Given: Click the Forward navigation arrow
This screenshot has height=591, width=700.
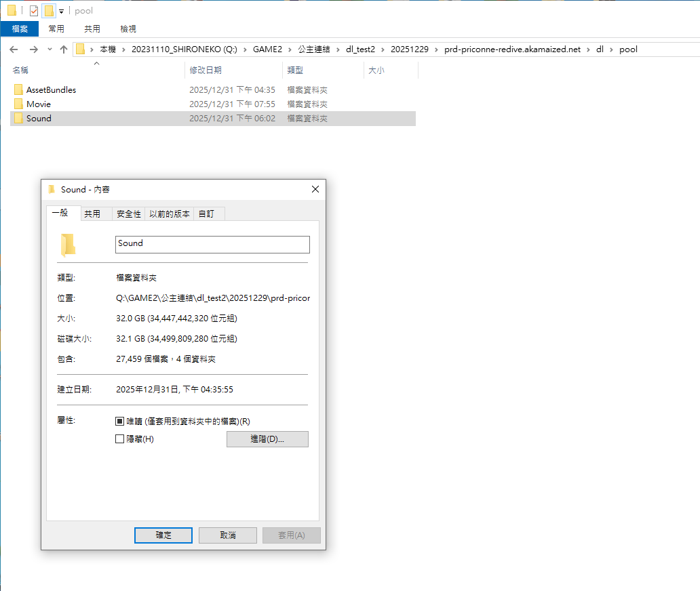Looking at the screenshot, I should (x=33, y=49).
